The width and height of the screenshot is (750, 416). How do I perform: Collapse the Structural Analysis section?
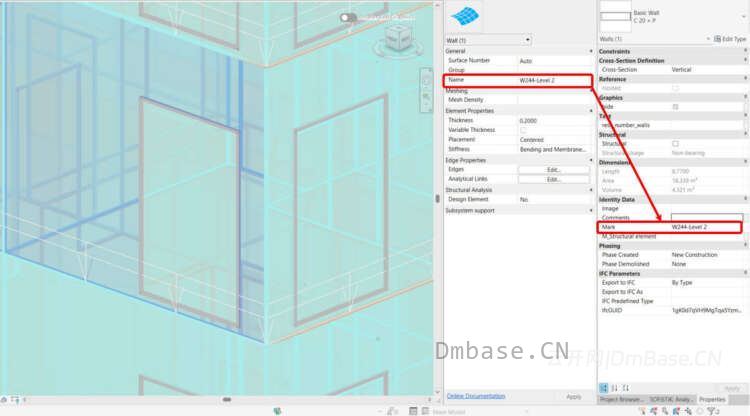[x=591, y=190]
